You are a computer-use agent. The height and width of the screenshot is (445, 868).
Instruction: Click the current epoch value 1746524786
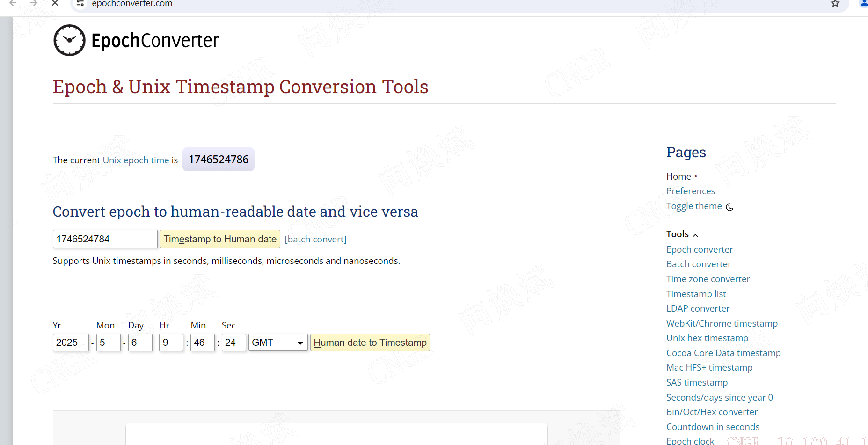(219, 160)
